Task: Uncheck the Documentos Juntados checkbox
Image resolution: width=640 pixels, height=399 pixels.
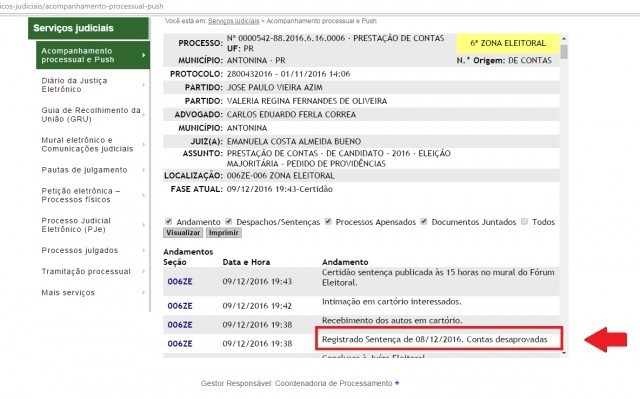Action: click(x=424, y=221)
